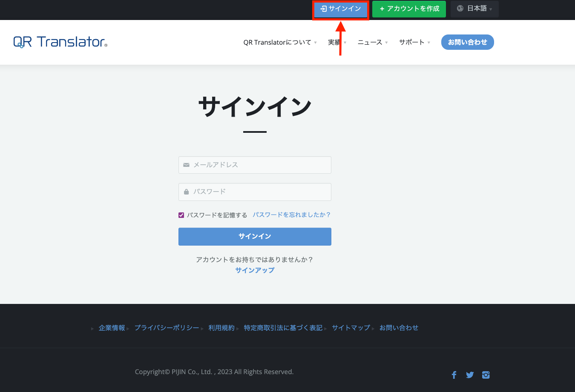
Task: Expand the サポート navigation menu
Action: (x=414, y=42)
